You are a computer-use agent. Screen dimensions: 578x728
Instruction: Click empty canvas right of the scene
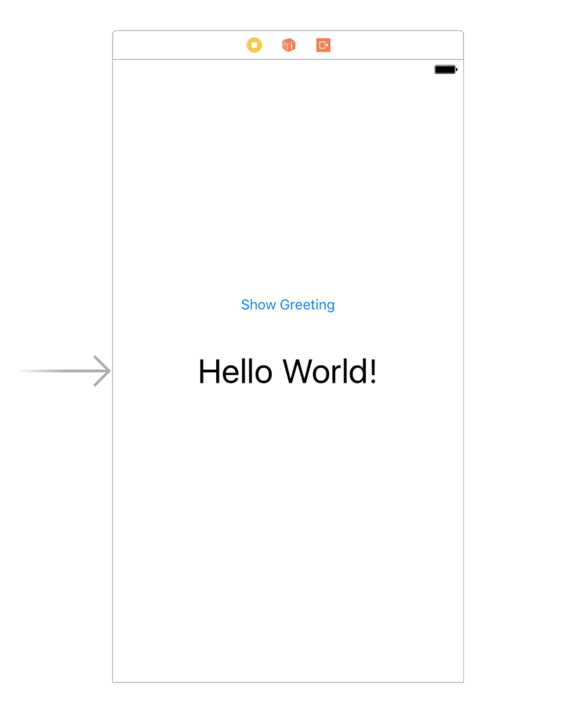point(522,364)
